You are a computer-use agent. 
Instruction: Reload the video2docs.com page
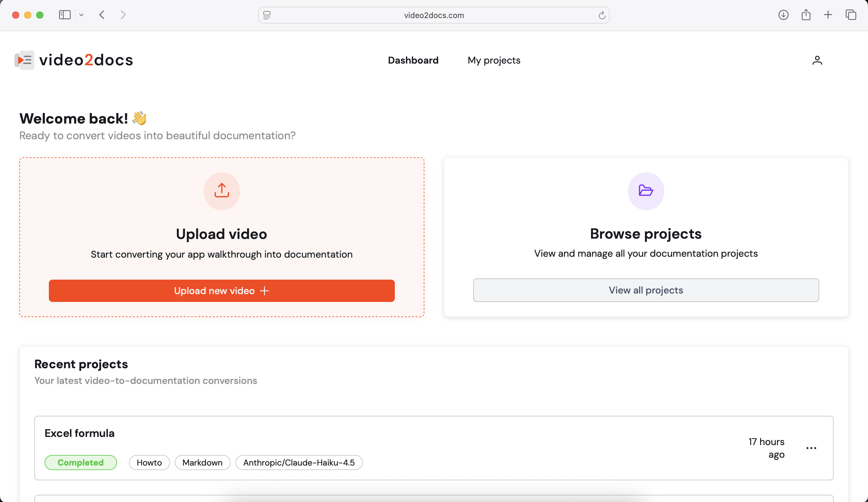(x=602, y=15)
